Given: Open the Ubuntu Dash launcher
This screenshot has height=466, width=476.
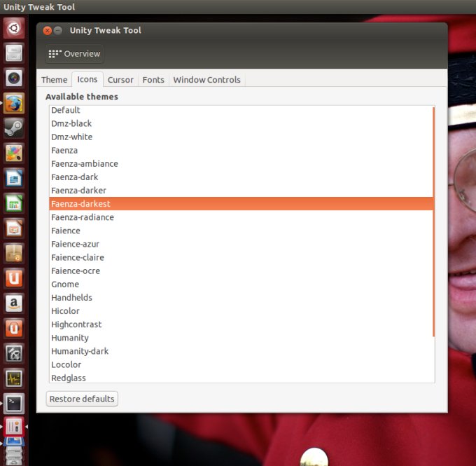Looking at the screenshot, I should click(14, 29).
